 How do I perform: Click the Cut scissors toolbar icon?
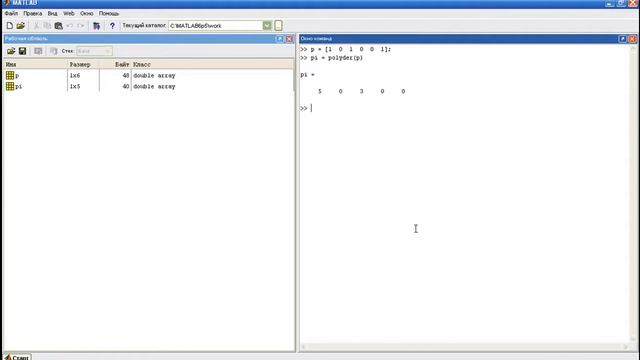click(36, 26)
